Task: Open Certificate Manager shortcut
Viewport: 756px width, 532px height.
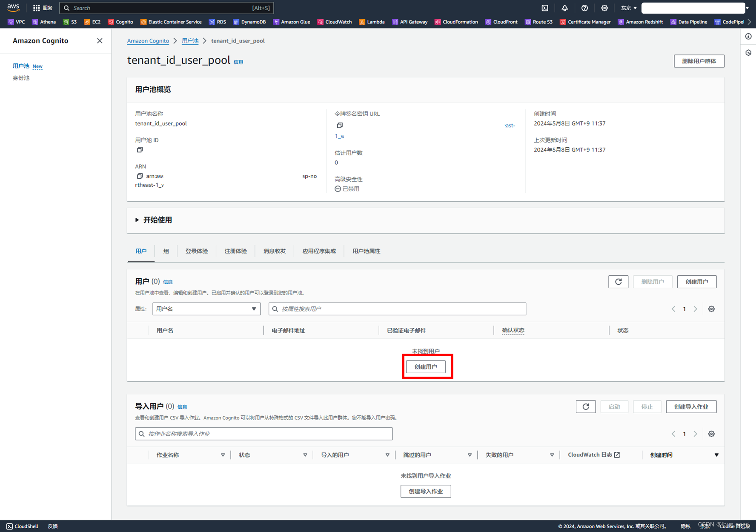Action: (585, 22)
